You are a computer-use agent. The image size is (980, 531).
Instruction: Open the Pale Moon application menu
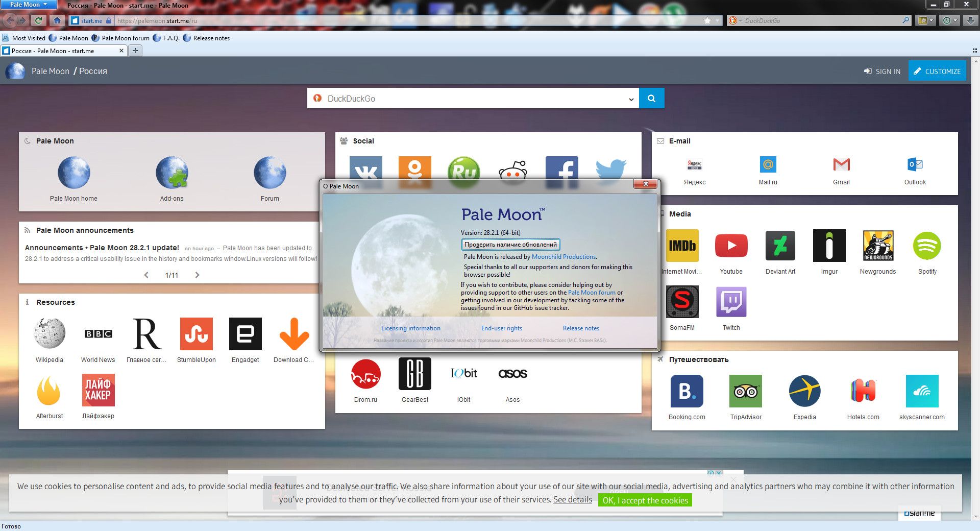point(29,5)
